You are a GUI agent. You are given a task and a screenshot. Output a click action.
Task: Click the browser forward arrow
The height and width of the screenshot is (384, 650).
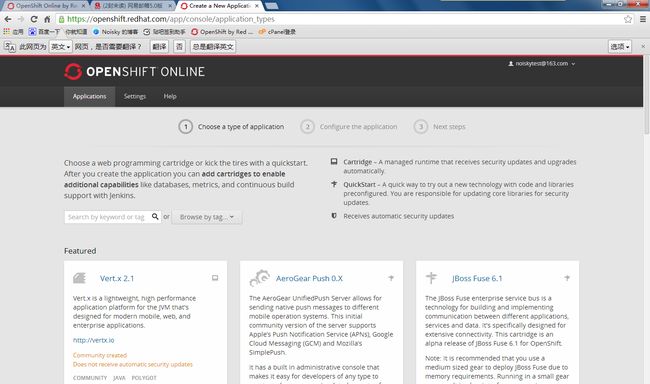(21, 19)
